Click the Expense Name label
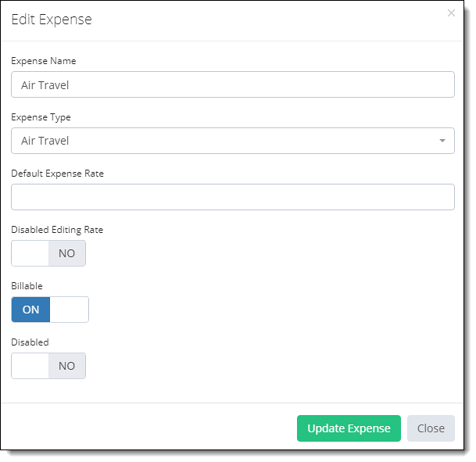This screenshot has height=462, width=476. pos(44,61)
